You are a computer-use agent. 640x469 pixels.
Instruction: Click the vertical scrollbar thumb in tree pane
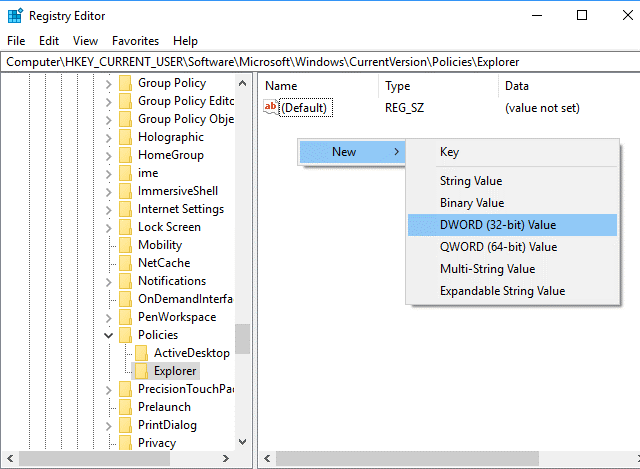(x=242, y=339)
